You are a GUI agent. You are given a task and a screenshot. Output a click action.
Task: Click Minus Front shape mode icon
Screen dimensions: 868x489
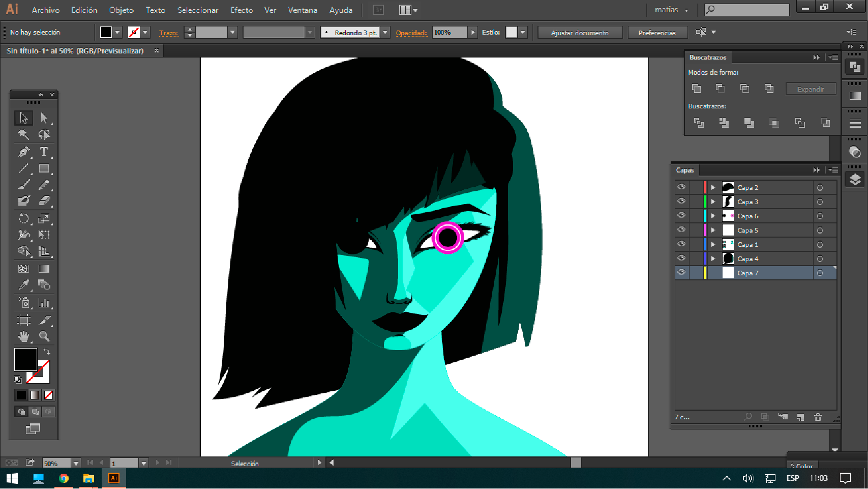[x=721, y=89]
